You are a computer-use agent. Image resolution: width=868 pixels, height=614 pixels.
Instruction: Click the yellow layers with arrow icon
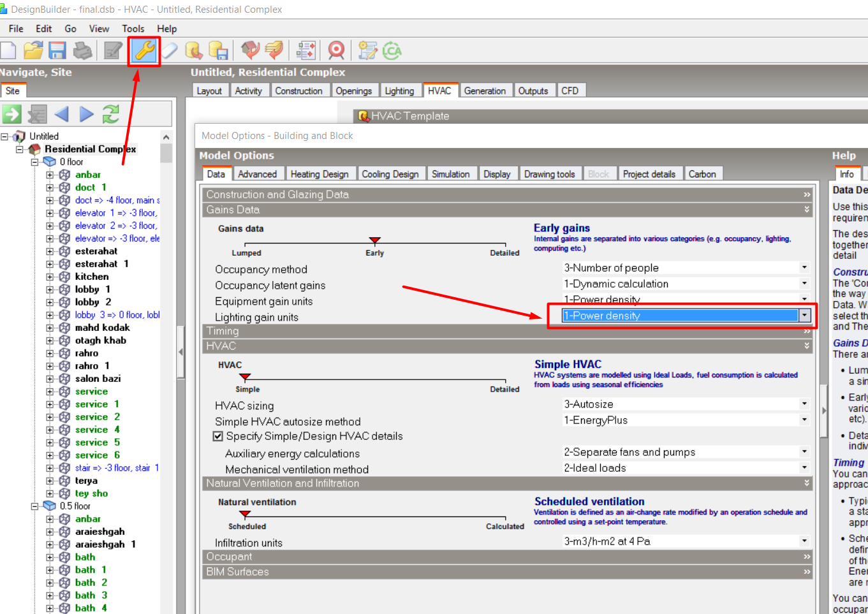click(274, 50)
